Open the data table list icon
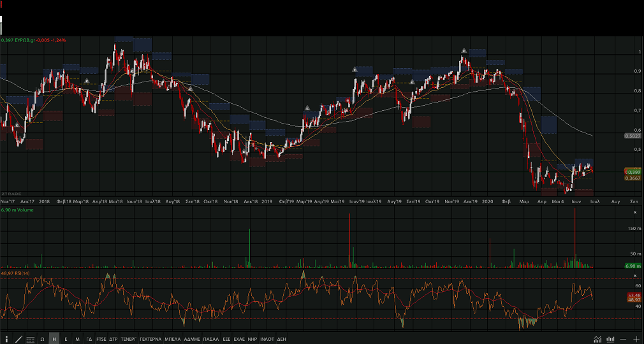Image resolution: width=644 pixels, height=344 pixels. pos(30,339)
